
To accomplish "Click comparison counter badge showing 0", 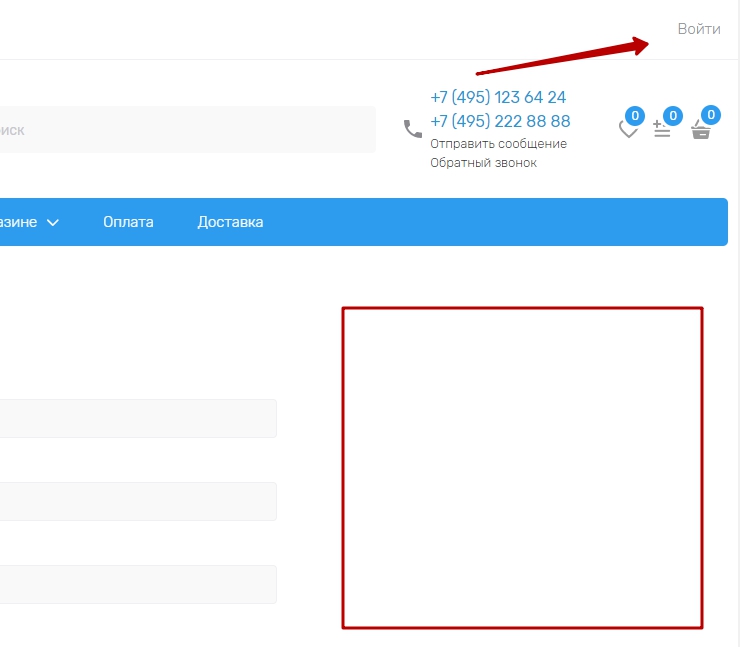I will click(673, 116).
